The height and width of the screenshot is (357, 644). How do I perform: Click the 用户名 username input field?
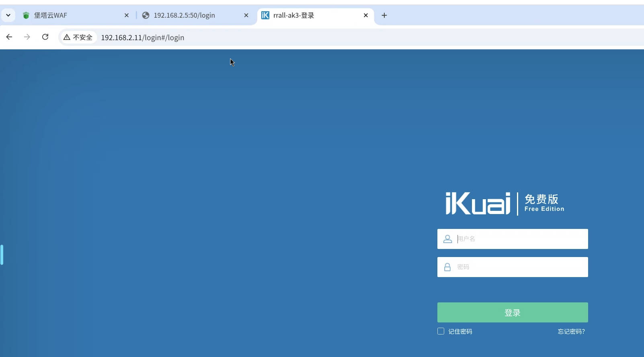tap(513, 239)
